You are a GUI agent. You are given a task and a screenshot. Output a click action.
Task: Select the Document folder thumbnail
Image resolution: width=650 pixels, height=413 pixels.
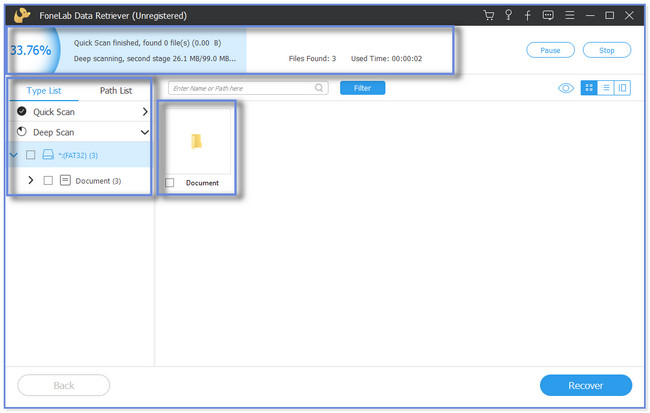click(197, 141)
